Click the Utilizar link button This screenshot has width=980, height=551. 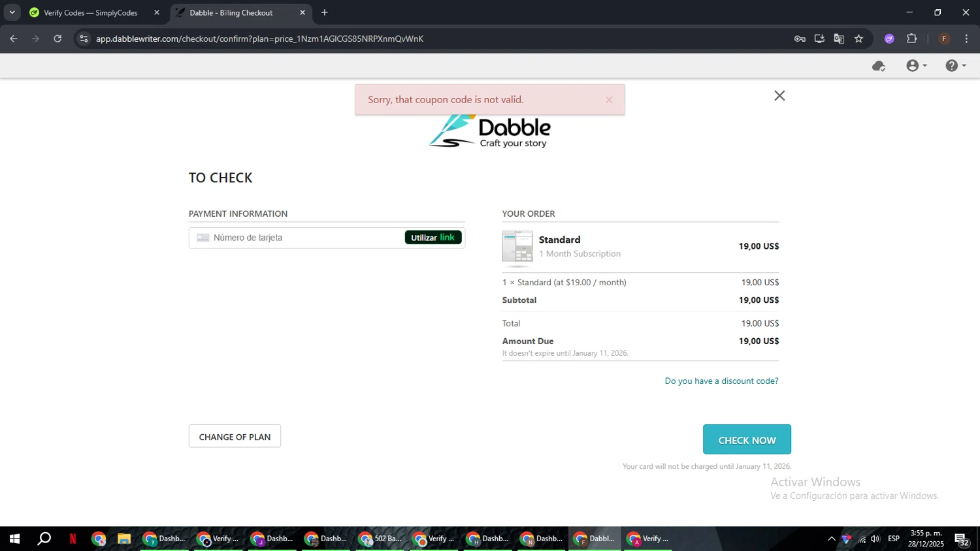click(x=433, y=238)
